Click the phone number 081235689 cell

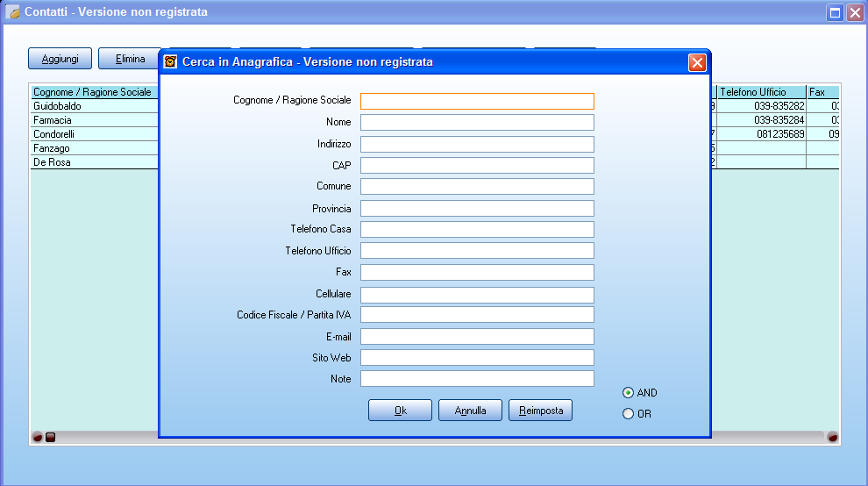(x=762, y=134)
